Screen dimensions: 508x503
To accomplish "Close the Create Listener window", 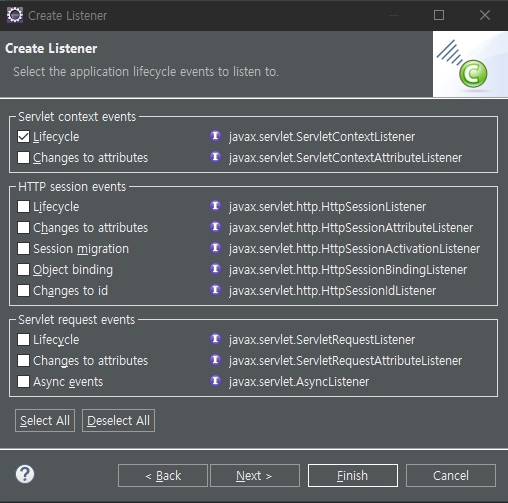I will pyautogui.click(x=485, y=15).
